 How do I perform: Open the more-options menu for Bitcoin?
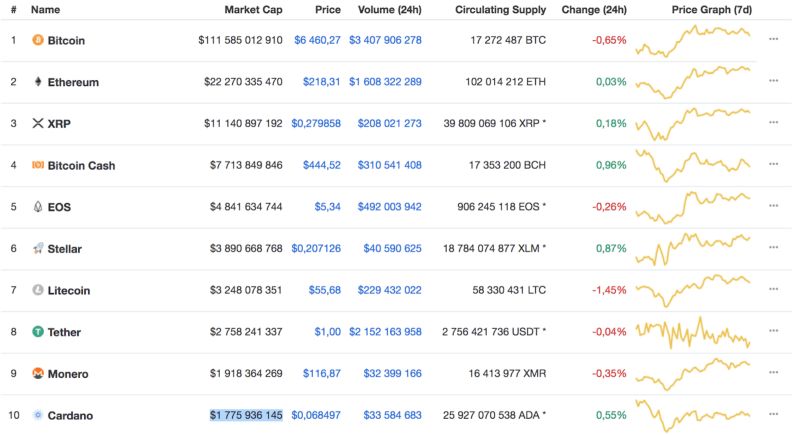coord(773,40)
